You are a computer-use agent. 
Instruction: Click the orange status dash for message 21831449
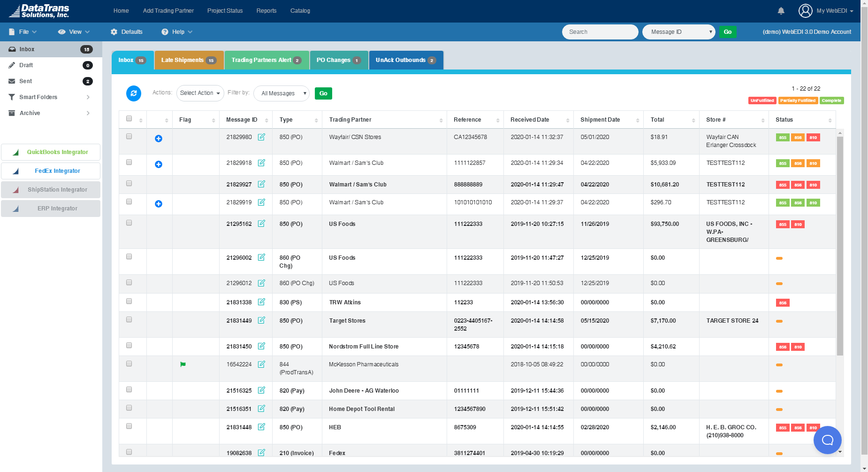click(x=779, y=321)
